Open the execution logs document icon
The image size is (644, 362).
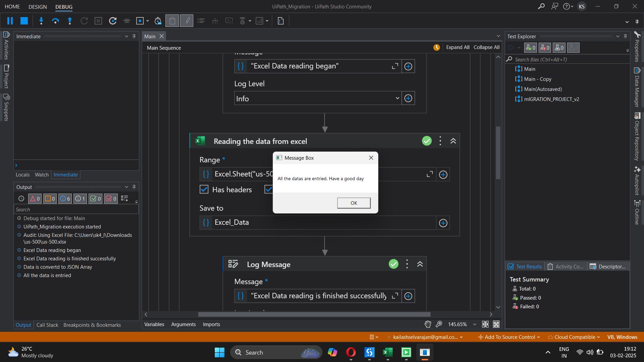[x=281, y=21]
